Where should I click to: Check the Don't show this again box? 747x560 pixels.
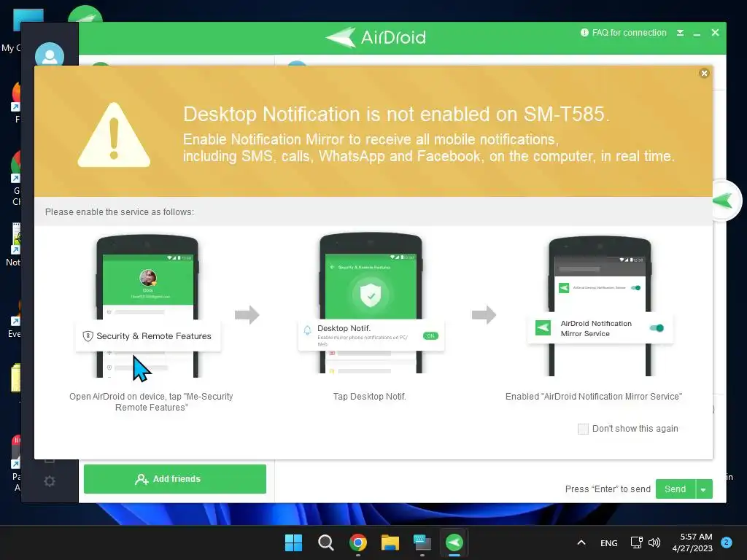tap(583, 429)
